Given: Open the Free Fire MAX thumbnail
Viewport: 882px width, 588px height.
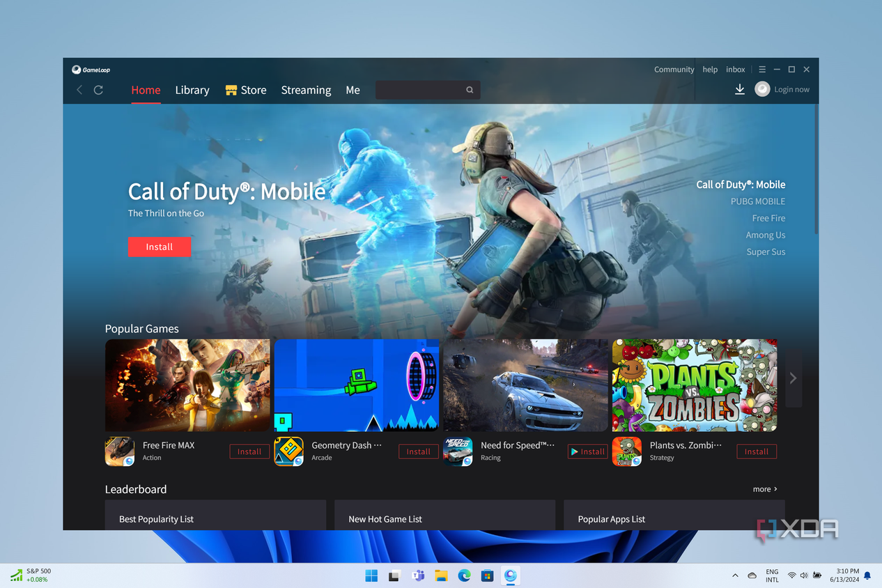Looking at the screenshot, I should pos(187,385).
